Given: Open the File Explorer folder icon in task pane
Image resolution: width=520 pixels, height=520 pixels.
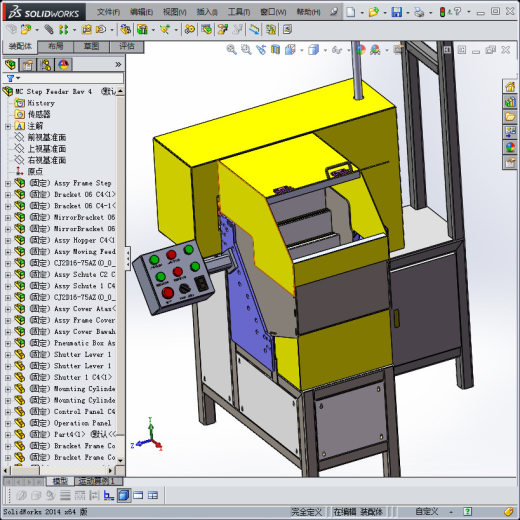Looking at the screenshot, I should [x=510, y=117].
